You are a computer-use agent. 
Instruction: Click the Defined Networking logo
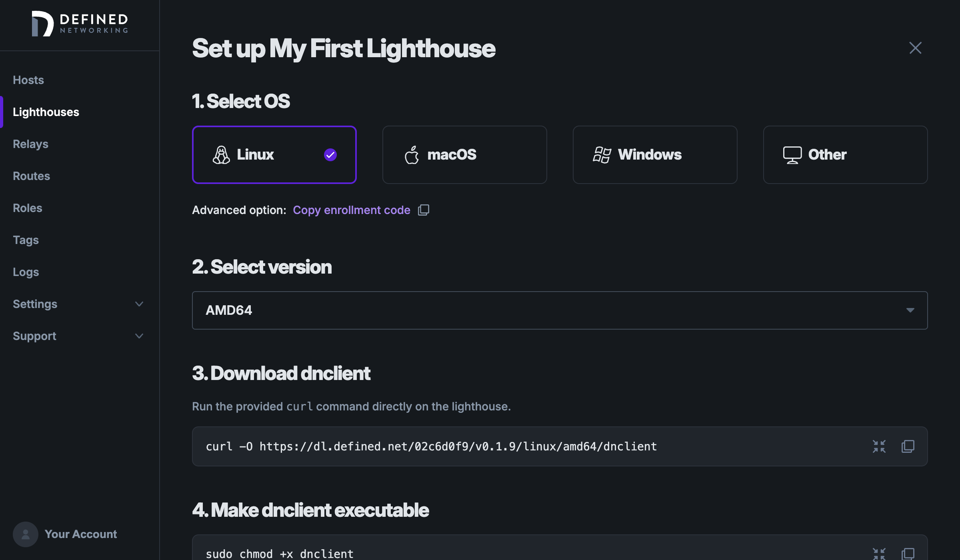(79, 24)
